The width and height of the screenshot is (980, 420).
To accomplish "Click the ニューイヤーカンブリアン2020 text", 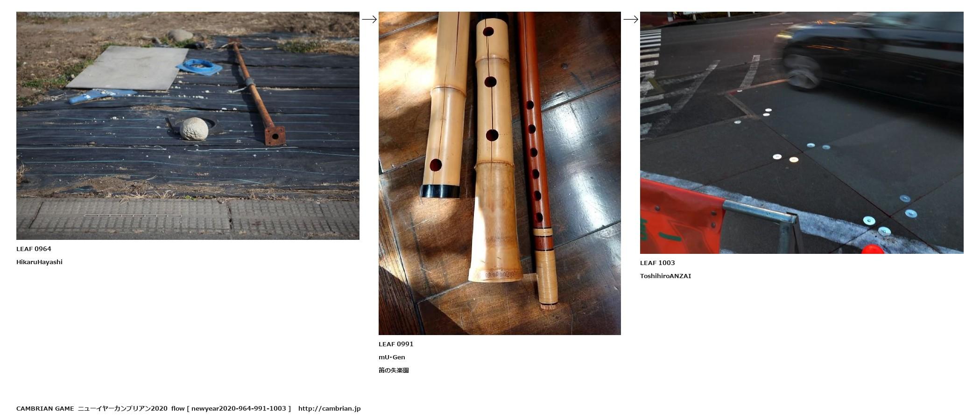I will 122,408.
